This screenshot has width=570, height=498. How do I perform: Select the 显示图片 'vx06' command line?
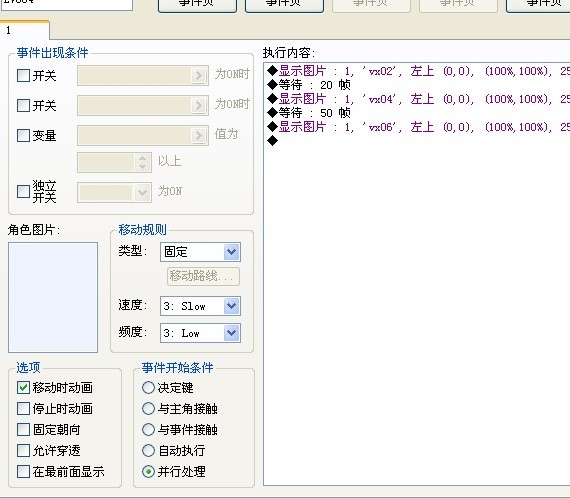point(417,127)
